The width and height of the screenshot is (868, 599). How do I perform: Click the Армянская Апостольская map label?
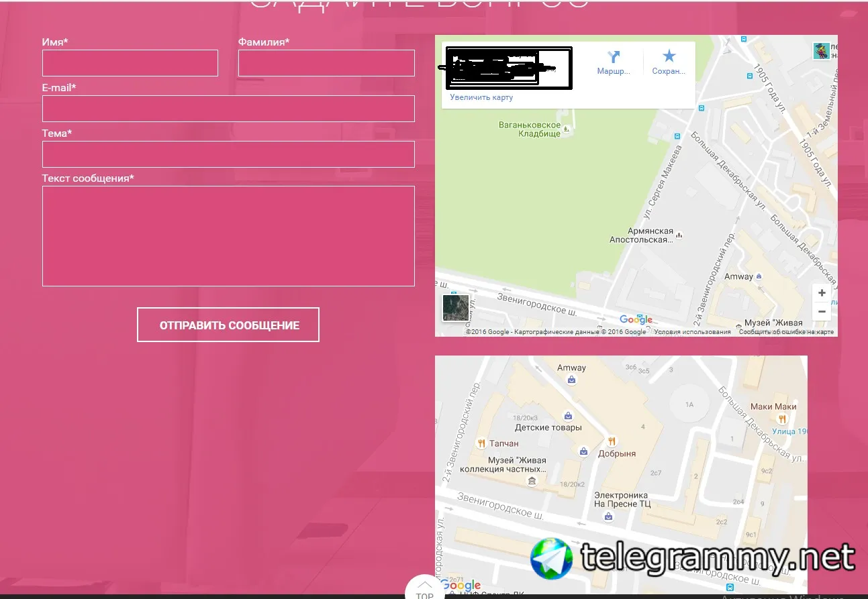(x=641, y=235)
